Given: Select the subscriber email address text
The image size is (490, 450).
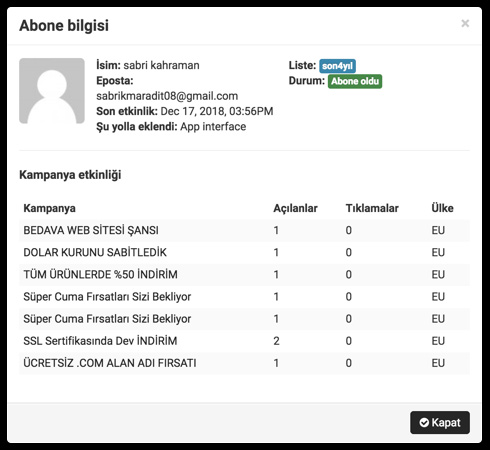Looking at the screenshot, I should (x=167, y=96).
